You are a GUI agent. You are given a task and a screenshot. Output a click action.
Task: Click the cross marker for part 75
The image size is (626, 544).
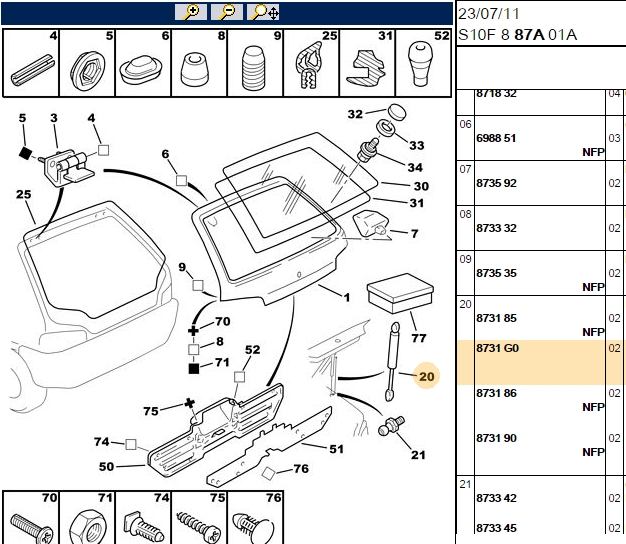point(190,403)
